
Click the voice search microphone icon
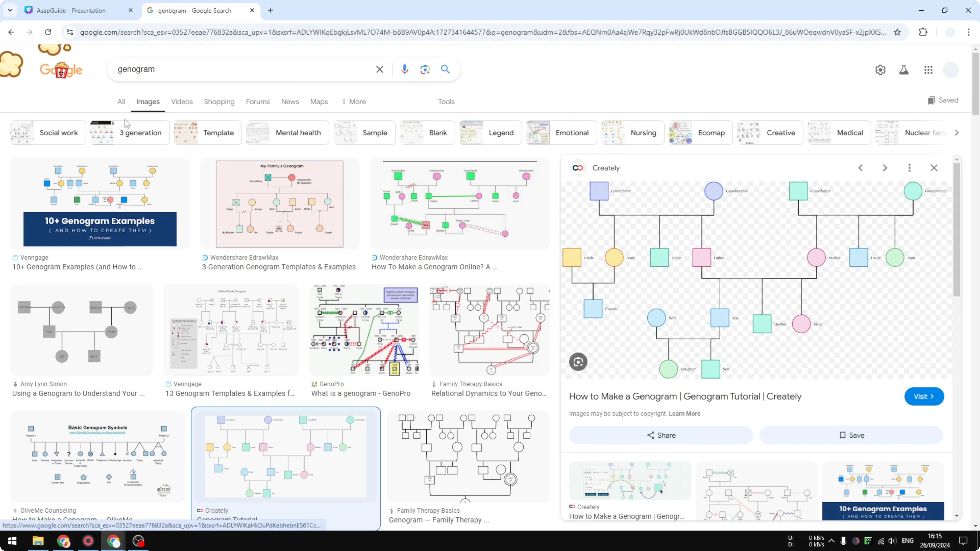pyautogui.click(x=405, y=69)
